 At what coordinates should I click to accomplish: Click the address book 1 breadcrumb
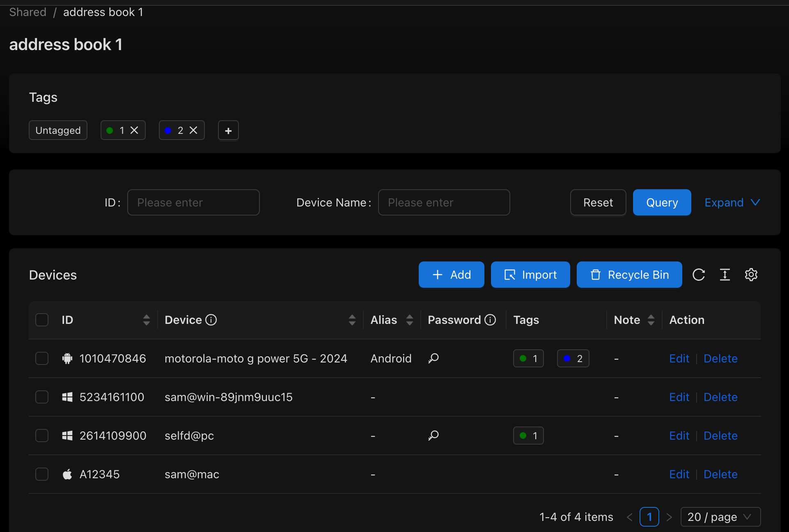[103, 12]
